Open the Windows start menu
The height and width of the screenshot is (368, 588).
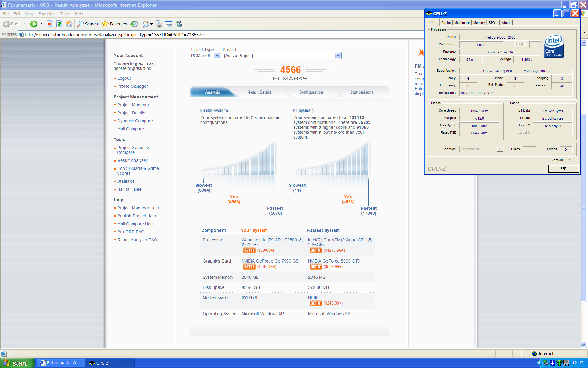click(x=17, y=363)
